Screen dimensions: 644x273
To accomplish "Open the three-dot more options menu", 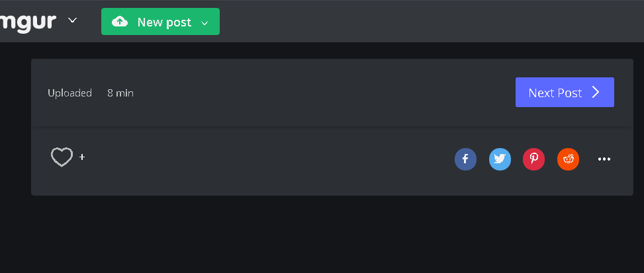I will point(604,159).
